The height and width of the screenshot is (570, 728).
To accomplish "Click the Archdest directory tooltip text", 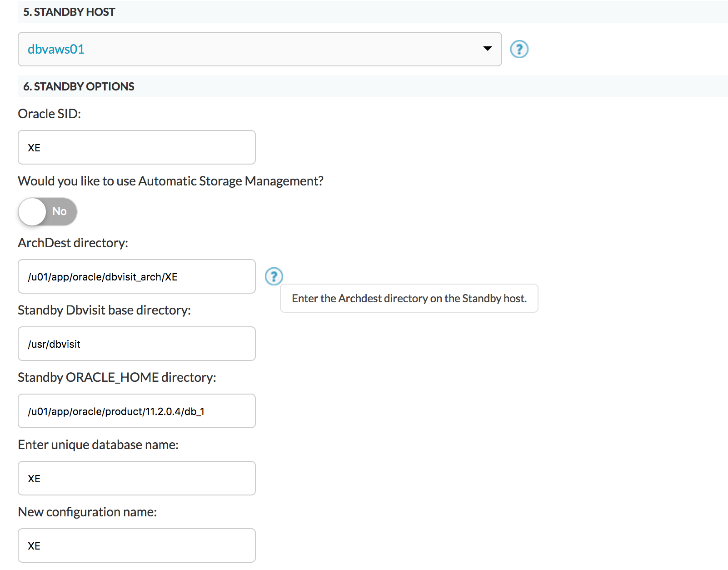I will tap(409, 298).
